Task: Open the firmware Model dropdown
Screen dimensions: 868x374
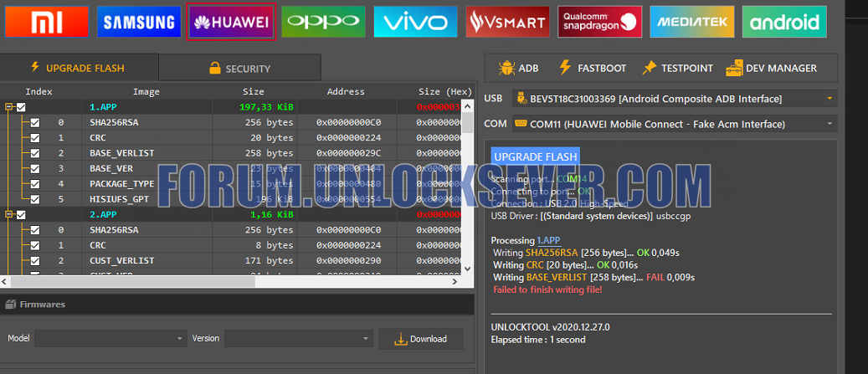Action: tap(110, 338)
